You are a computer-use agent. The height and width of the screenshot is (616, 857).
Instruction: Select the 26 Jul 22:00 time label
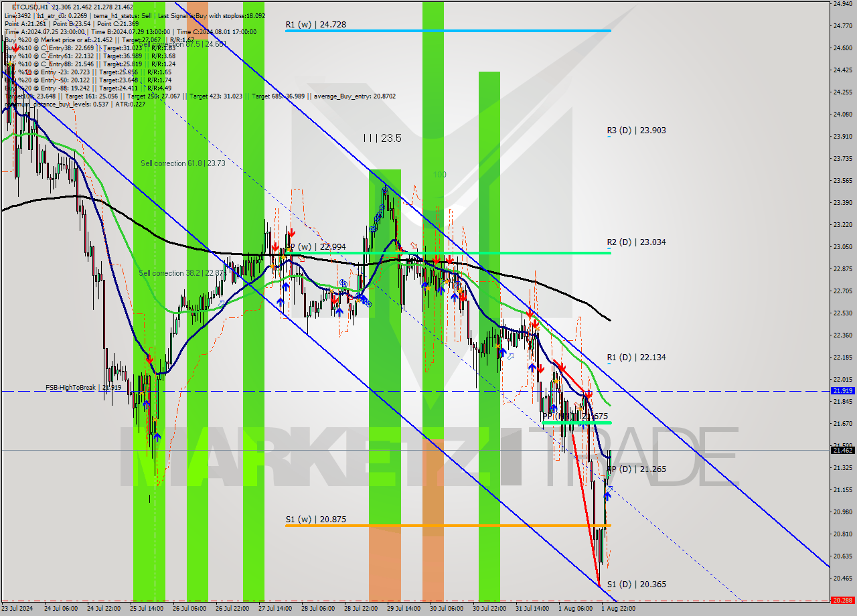pyautogui.click(x=232, y=609)
